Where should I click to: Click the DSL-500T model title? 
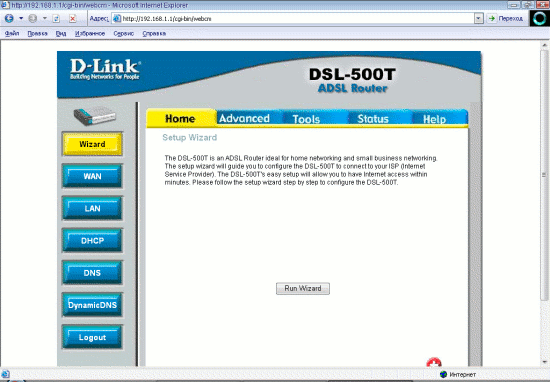(352, 74)
